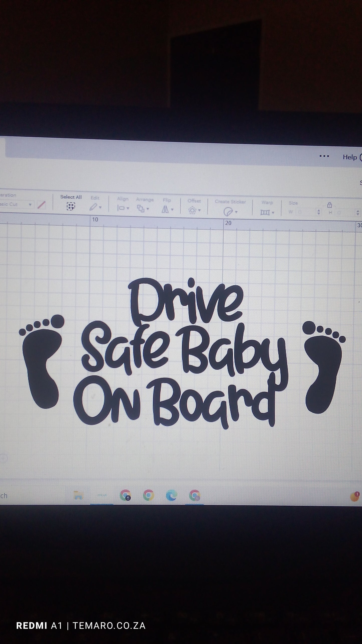Toggle the size aspect ratio lock

pos(330,205)
